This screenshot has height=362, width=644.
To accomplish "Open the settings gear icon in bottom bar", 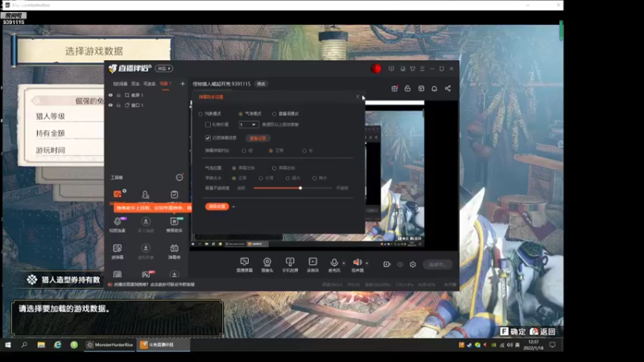I will tap(413, 265).
